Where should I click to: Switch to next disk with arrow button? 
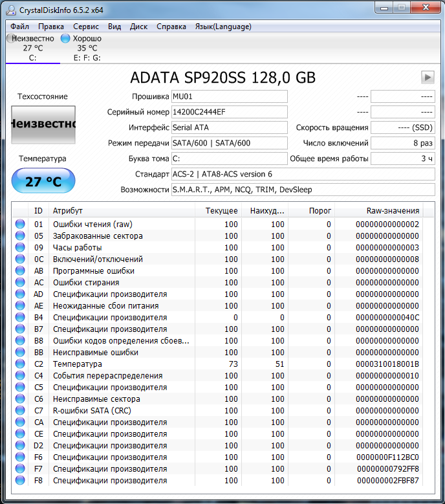point(428,78)
